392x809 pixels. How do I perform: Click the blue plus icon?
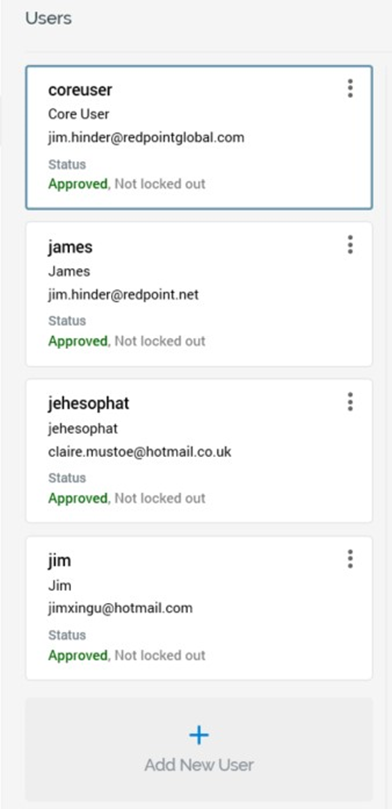pos(199,735)
